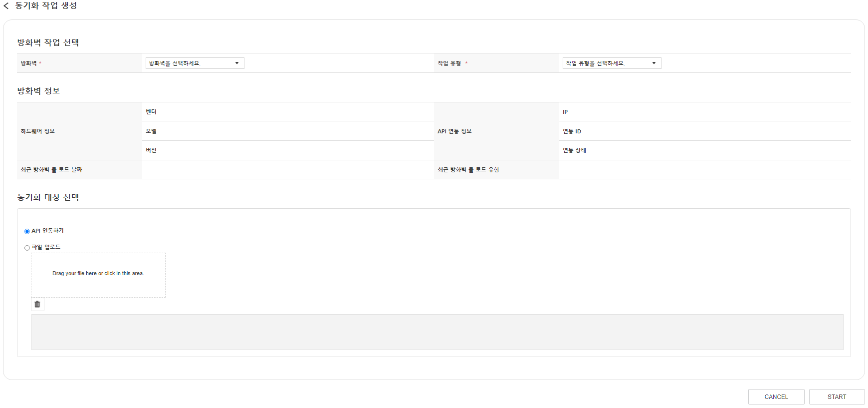868x408 pixels.
Task: Select the 파일 업로드 radio option
Action: (27, 248)
